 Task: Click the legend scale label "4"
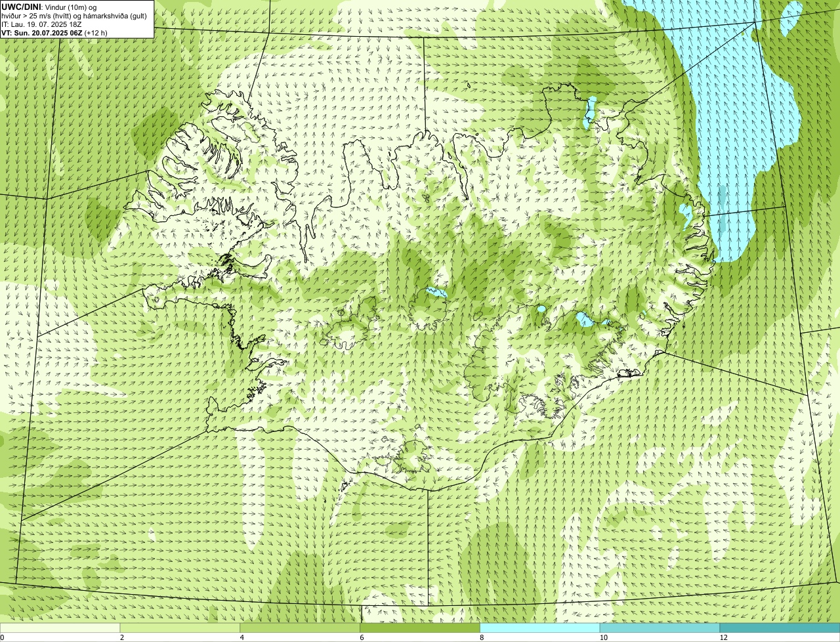(x=242, y=637)
